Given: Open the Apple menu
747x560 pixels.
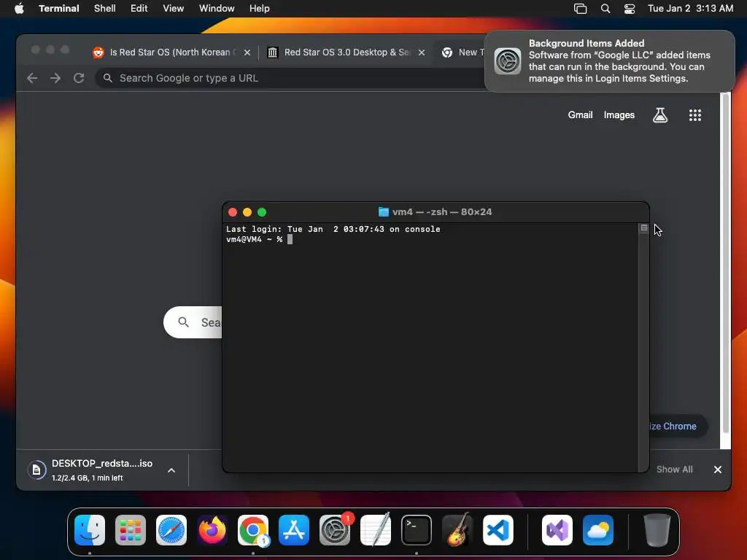Looking at the screenshot, I should click(19, 8).
